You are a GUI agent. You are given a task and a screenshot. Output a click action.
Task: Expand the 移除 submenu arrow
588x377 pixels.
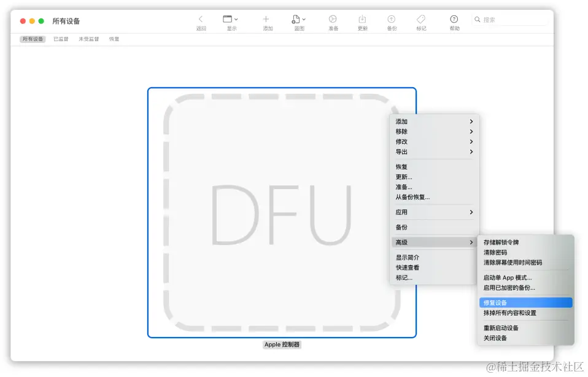(x=471, y=131)
